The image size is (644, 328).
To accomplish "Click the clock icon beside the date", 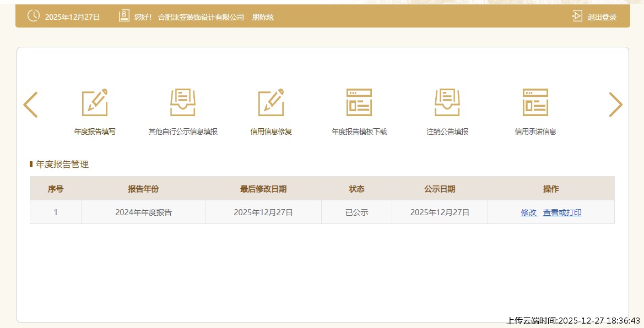I will click(x=34, y=16).
